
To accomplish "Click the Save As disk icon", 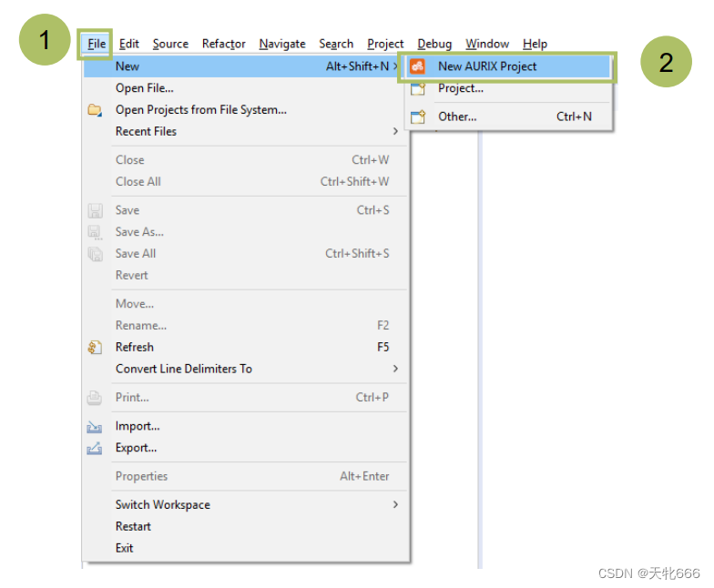I will click(95, 232).
